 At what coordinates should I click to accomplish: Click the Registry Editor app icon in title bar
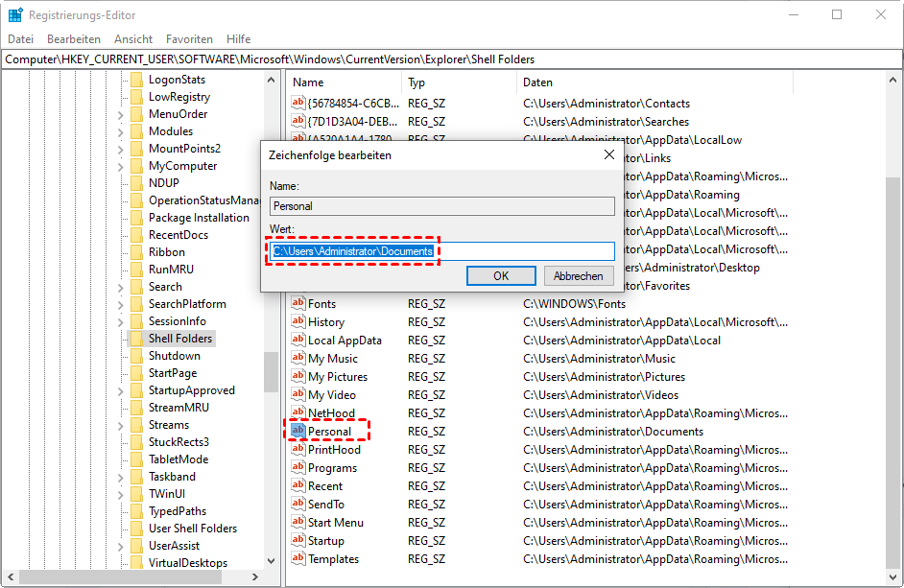point(15,15)
